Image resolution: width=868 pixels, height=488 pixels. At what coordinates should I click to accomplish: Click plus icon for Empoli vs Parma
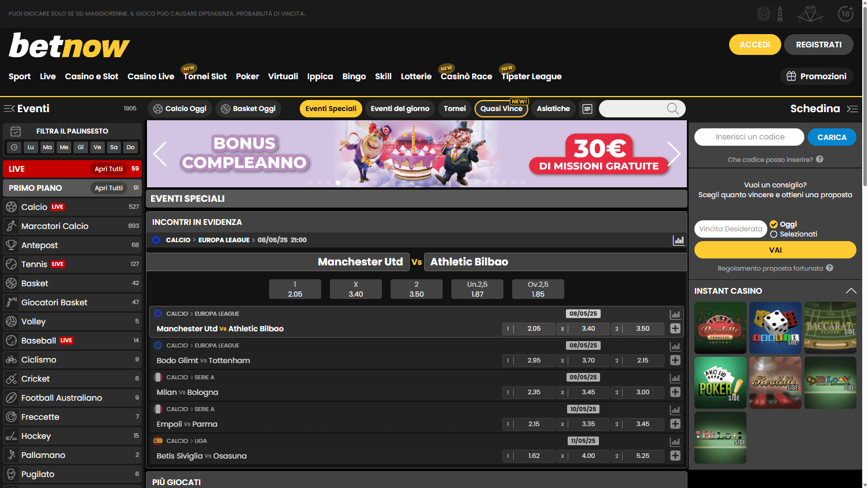675,424
